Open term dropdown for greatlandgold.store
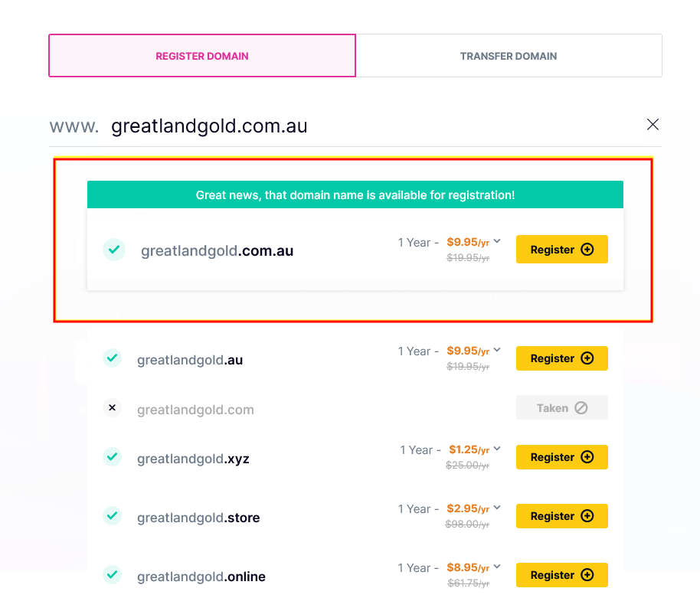 (x=497, y=508)
